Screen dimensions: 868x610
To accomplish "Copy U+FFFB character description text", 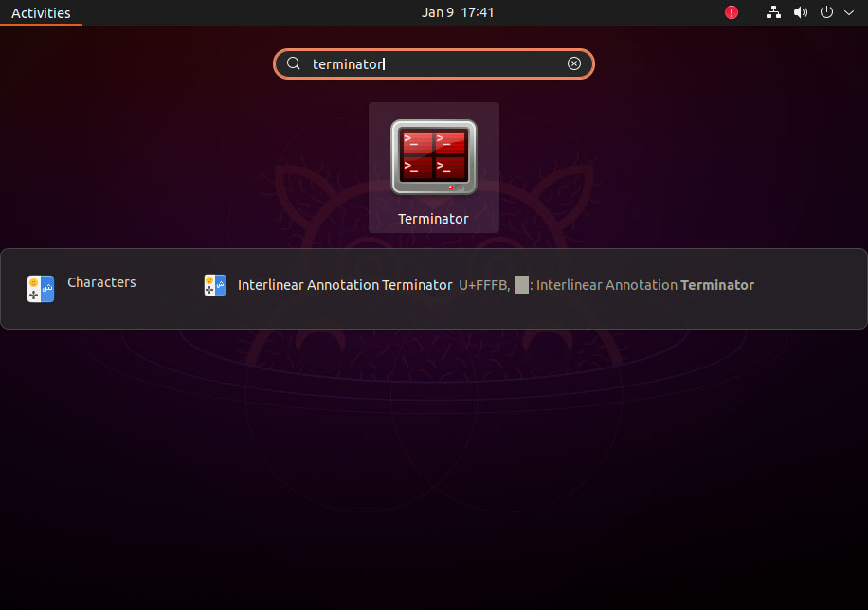I will 606,285.
